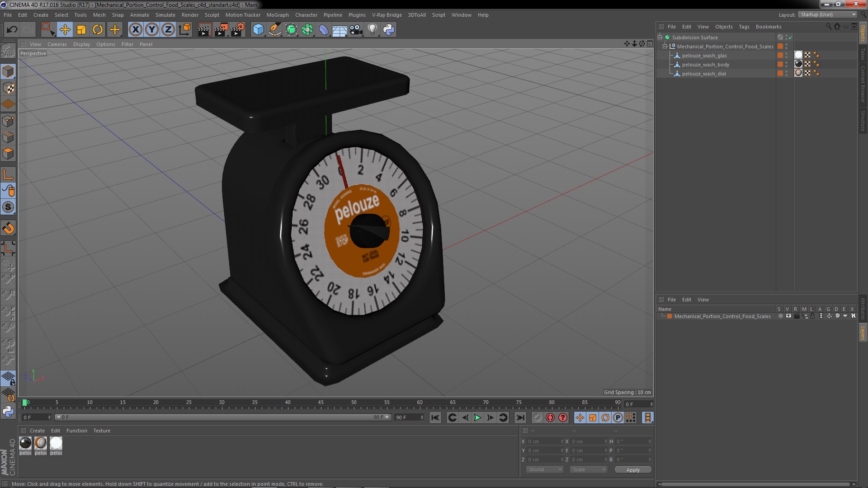Click the Floor environment icon

(340, 30)
